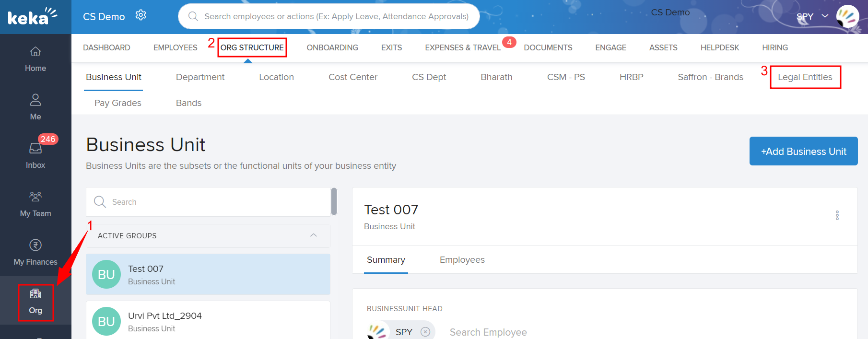Open the Legal Entities tab
Image resolution: width=868 pixels, height=339 pixels.
pyautogui.click(x=805, y=77)
